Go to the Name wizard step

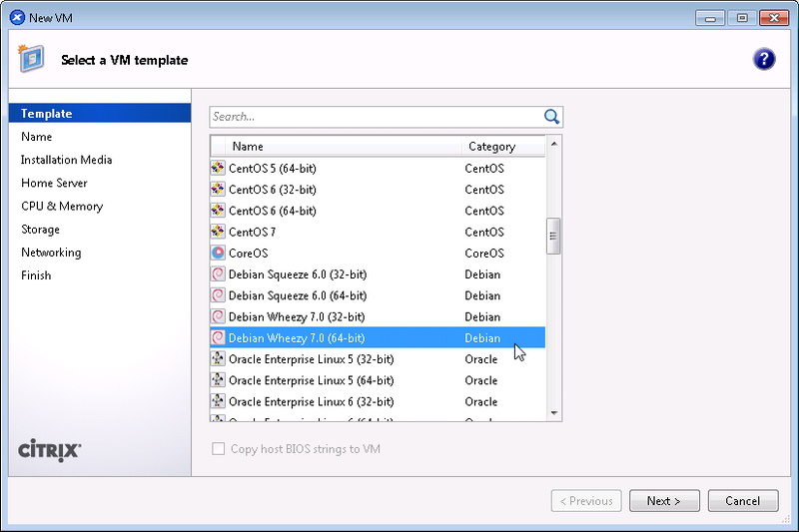(x=37, y=137)
